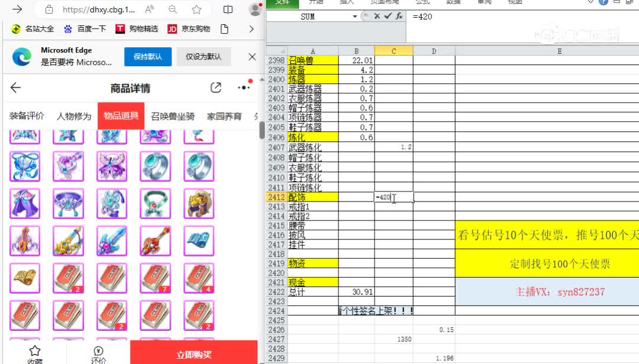Click the 还价 bargain button

98,354
